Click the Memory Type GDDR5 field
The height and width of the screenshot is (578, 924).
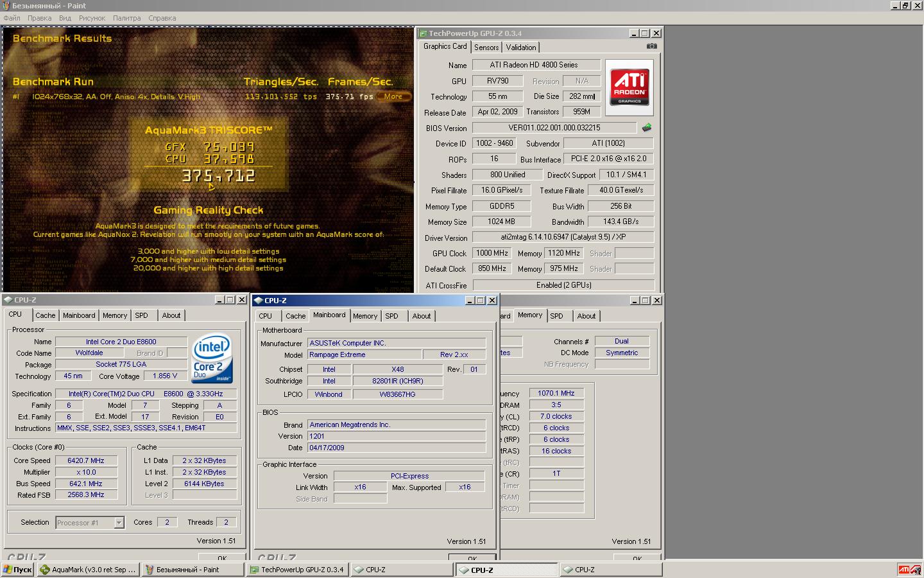coord(502,206)
